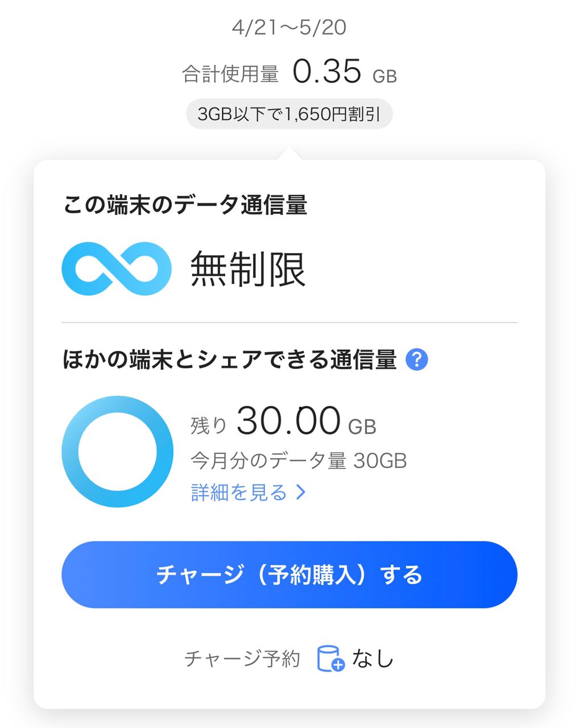Tap the 今月分のデータ量 30GB text

[299, 461]
